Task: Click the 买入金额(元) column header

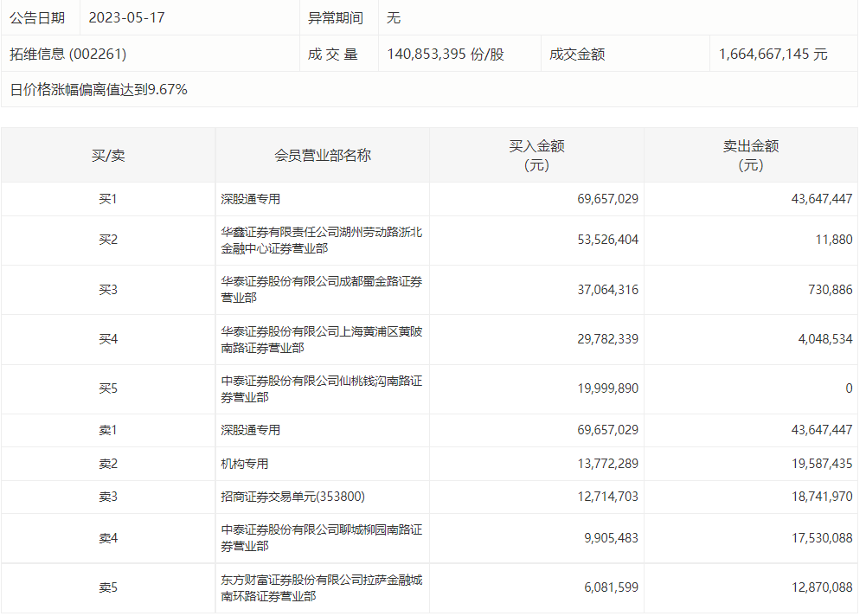Action: tap(537, 155)
